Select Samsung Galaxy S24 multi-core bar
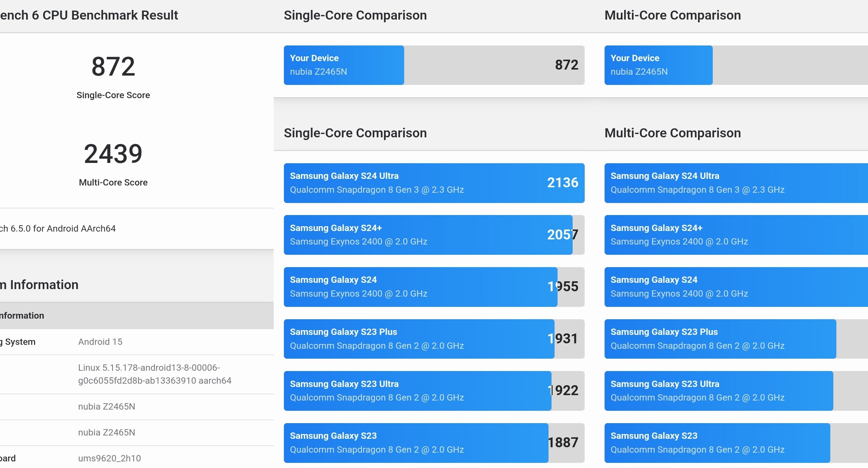The height and width of the screenshot is (468, 868). [734, 287]
